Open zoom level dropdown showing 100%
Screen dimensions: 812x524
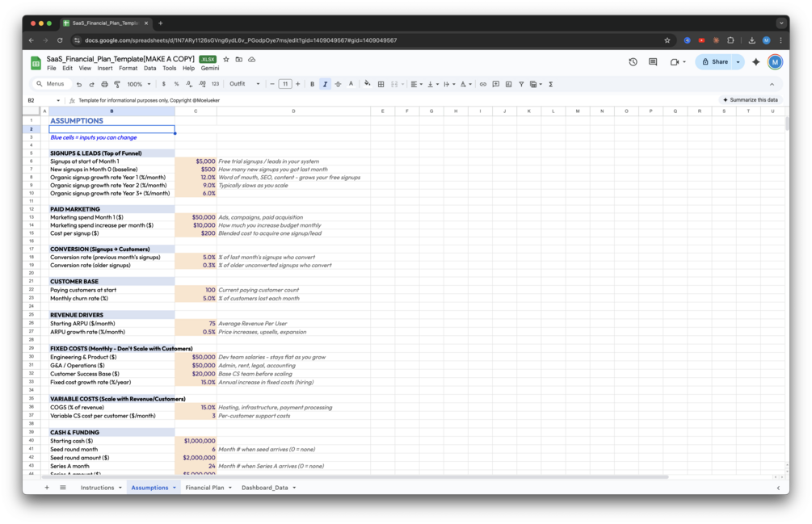click(139, 84)
